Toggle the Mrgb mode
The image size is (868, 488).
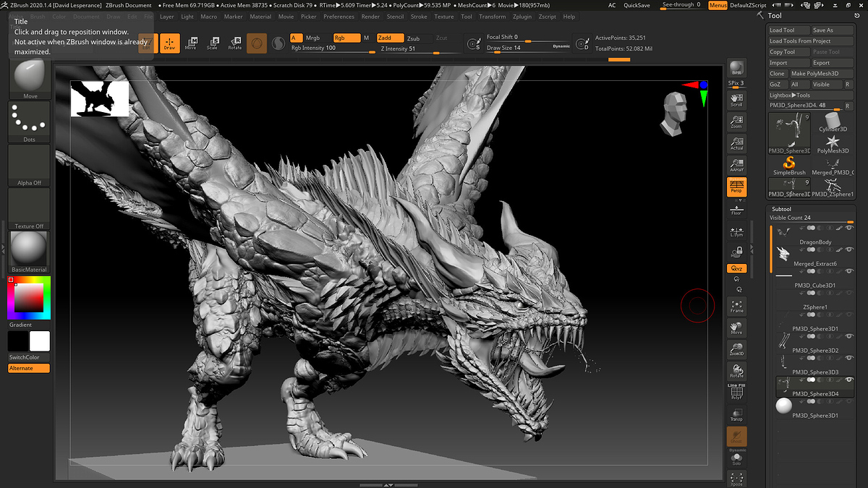(317, 38)
